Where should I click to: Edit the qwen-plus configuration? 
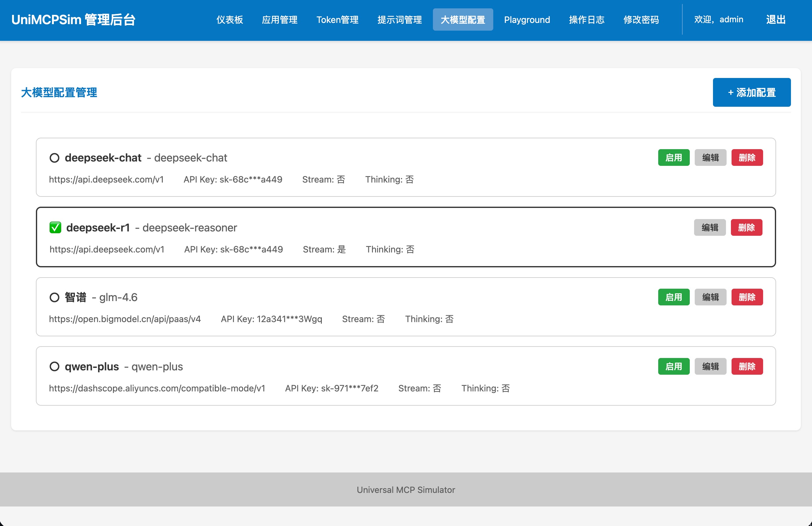point(710,366)
